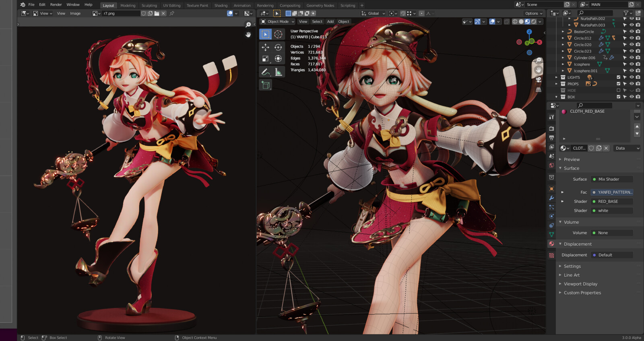Collapse the BOX collection

coord(557,97)
